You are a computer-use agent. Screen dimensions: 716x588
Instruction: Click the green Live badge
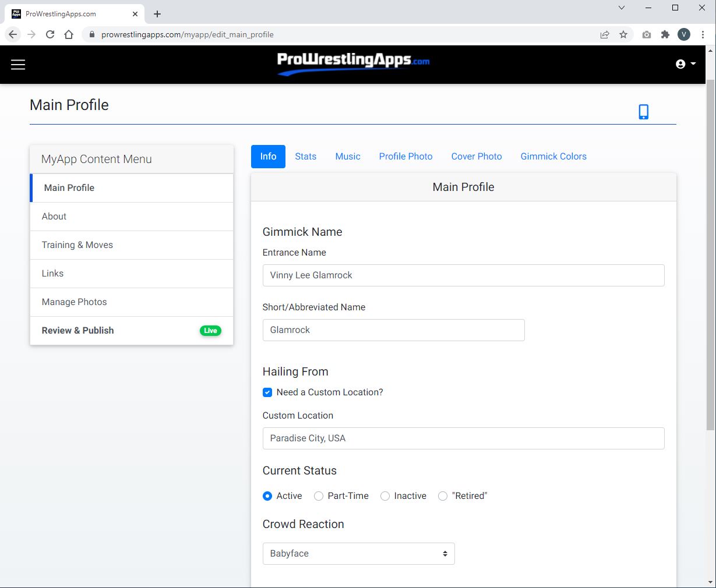coord(210,330)
